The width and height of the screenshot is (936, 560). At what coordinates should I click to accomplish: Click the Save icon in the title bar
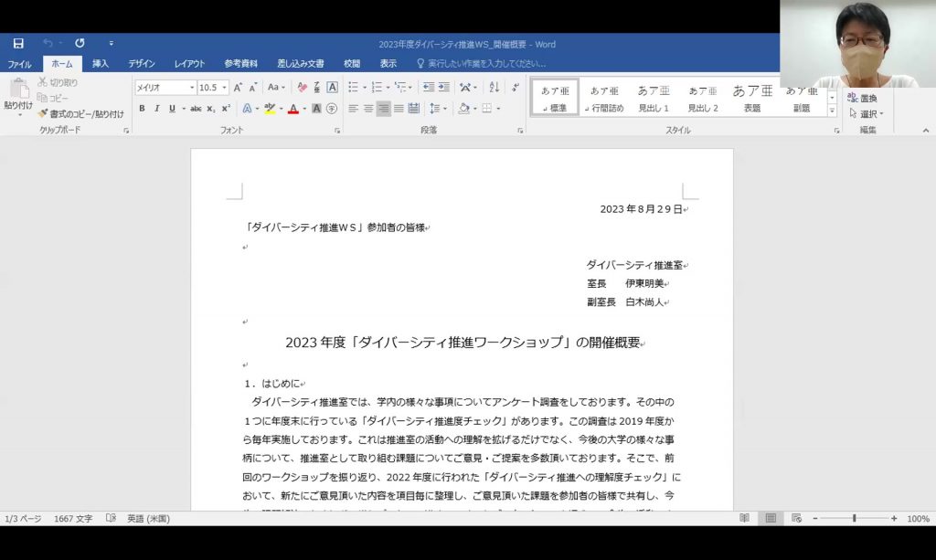tap(18, 43)
